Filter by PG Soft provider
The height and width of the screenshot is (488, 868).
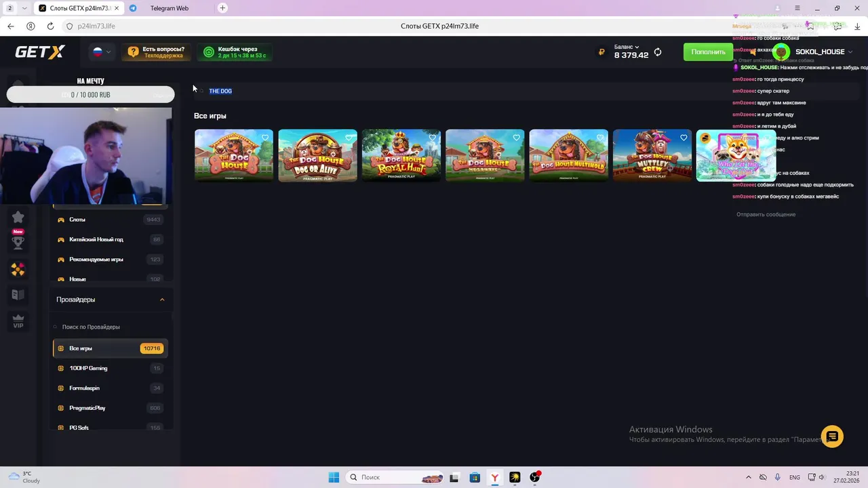point(109,427)
